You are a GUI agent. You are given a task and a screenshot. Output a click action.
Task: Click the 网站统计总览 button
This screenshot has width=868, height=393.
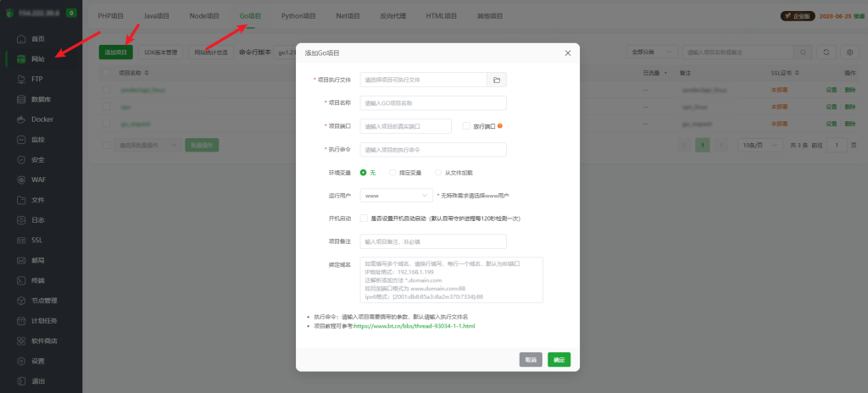211,53
